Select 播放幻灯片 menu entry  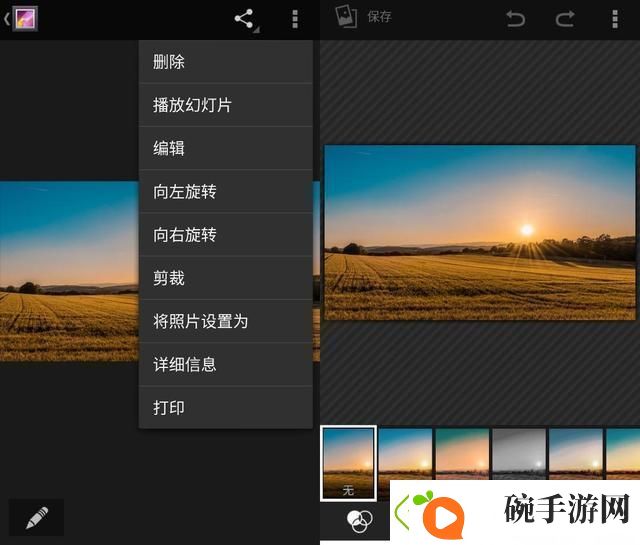click(226, 105)
